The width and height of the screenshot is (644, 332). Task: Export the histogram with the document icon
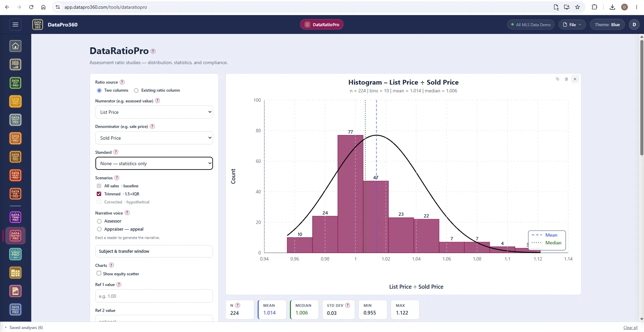[x=566, y=79]
